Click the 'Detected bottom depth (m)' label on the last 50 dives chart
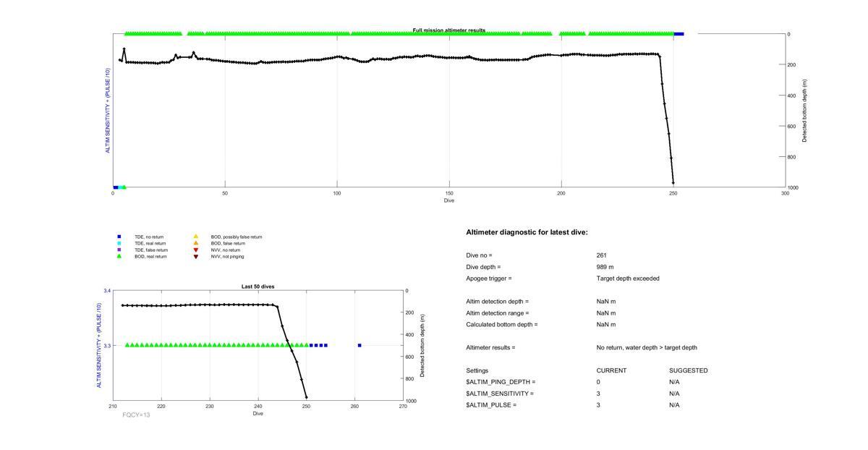The width and height of the screenshot is (868, 450). click(x=422, y=346)
